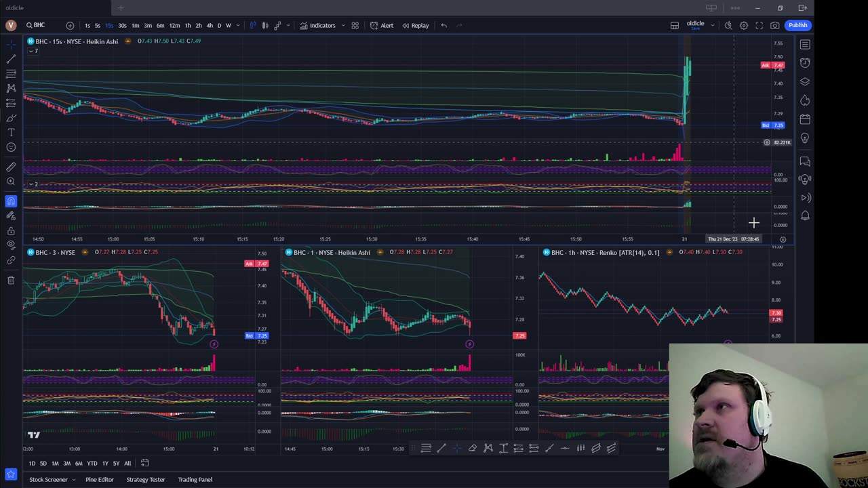Screen dimensions: 868x488
Task: Start bar Replay mode
Action: 415,26
